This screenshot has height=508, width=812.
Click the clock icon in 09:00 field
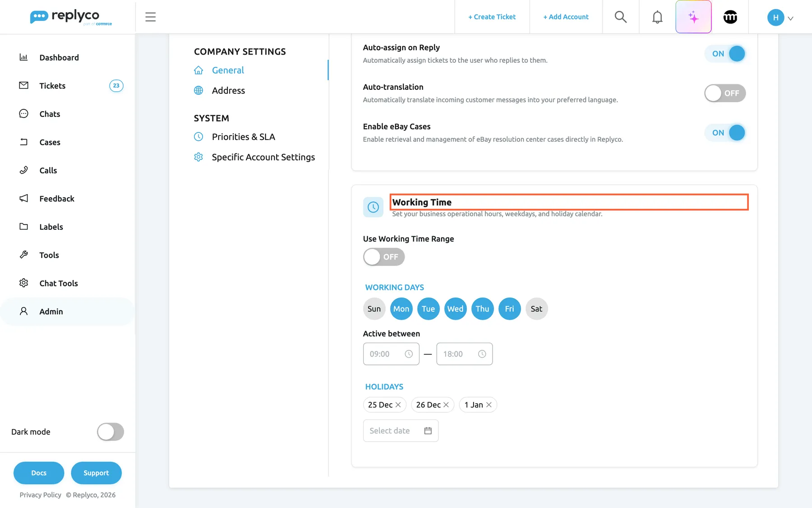[x=409, y=354]
